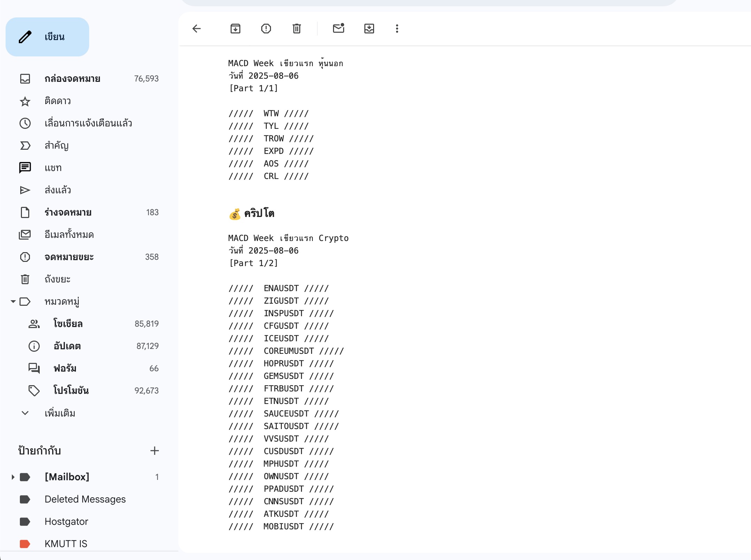
Task: Mark email as unread
Action: coord(338,29)
